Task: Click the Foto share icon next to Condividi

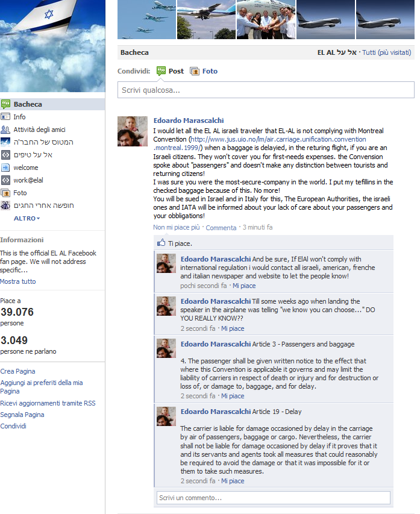Action: tap(195, 71)
